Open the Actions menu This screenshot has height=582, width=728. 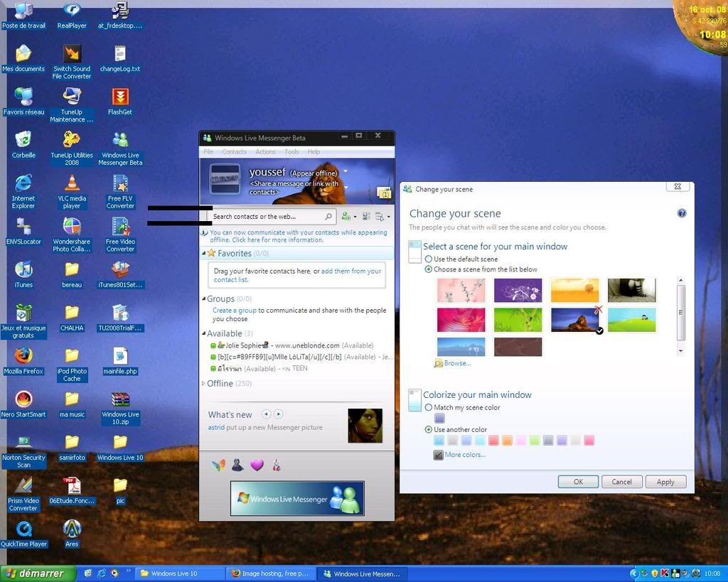pyautogui.click(x=265, y=152)
